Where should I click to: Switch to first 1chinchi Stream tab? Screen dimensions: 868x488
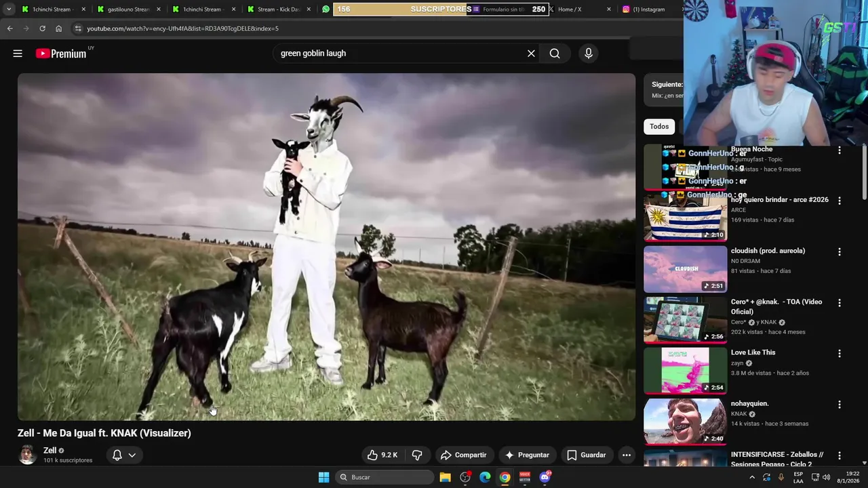54,9
